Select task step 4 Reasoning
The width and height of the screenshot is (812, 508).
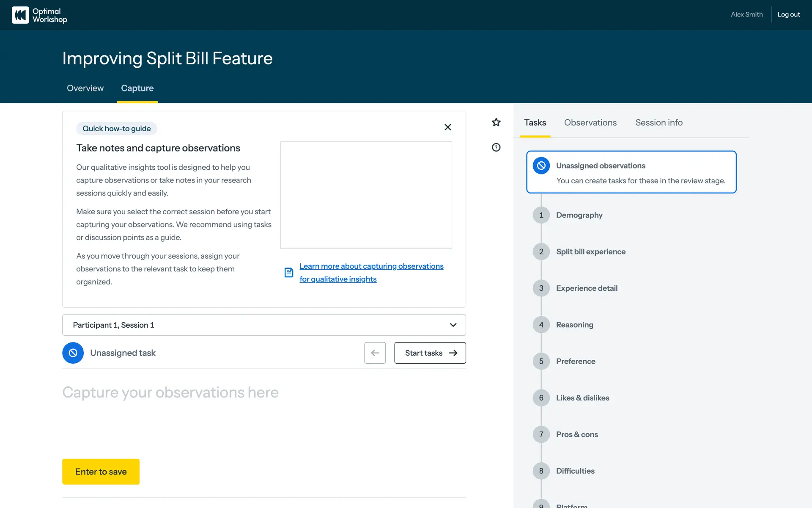pos(574,325)
